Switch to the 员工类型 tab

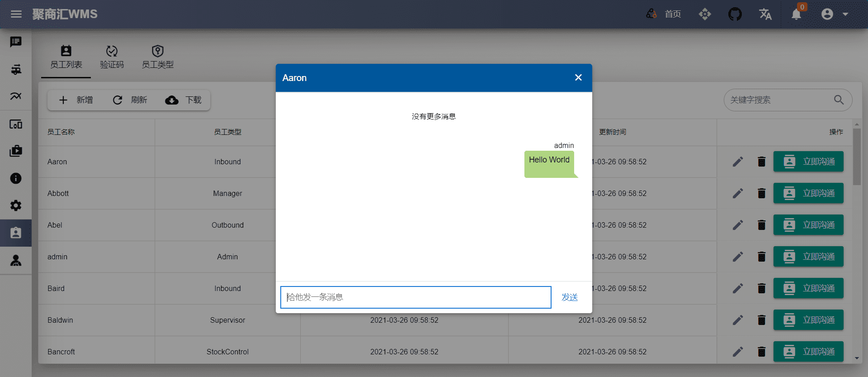(x=157, y=57)
